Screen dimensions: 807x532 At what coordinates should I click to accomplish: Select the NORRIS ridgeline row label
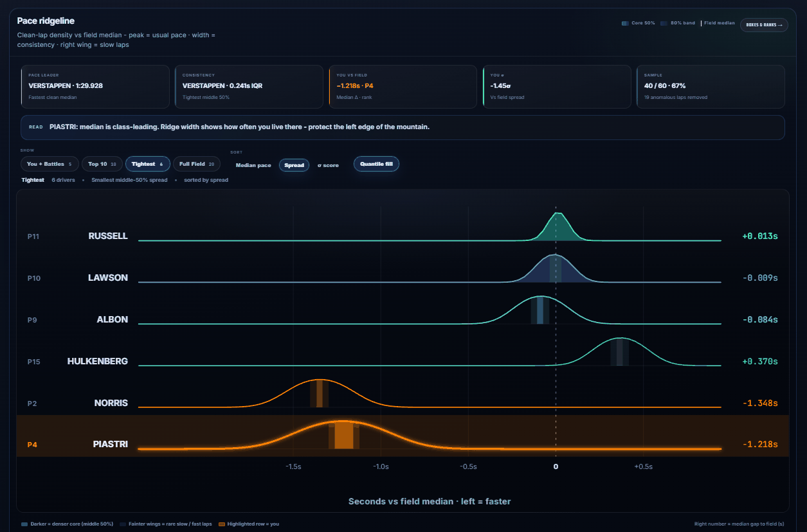tap(111, 403)
